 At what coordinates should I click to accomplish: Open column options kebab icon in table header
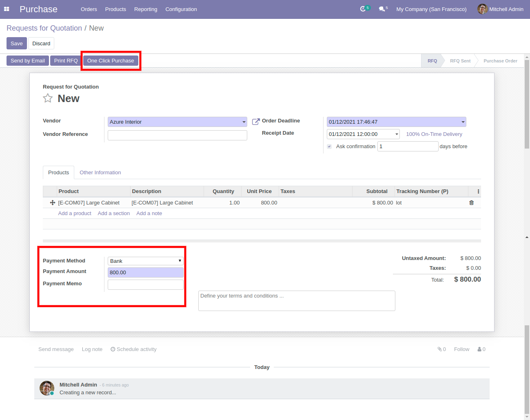coord(478,191)
